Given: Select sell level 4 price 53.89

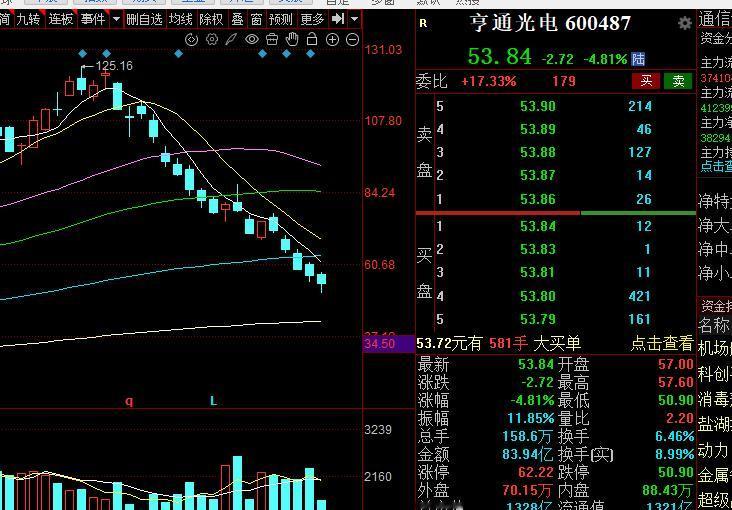Looking at the screenshot, I should (538, 129).
